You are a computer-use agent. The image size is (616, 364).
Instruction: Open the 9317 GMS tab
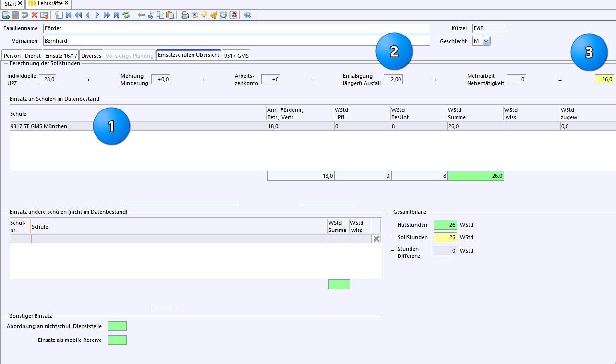click(x=236, y=56)
